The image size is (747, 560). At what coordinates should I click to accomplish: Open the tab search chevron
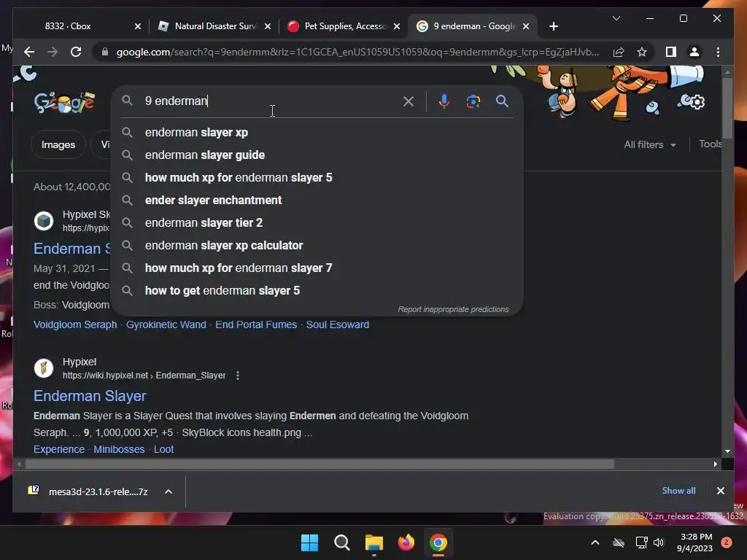point(616,18)
